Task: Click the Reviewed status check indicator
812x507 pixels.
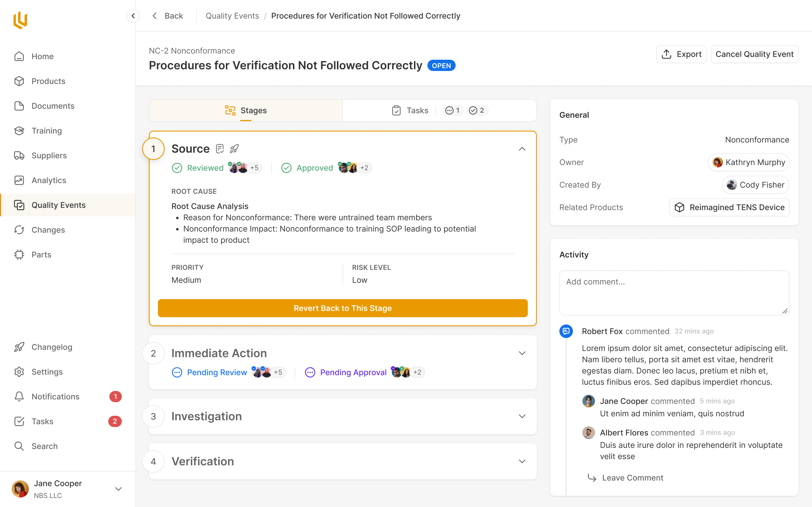Action: 177,168
